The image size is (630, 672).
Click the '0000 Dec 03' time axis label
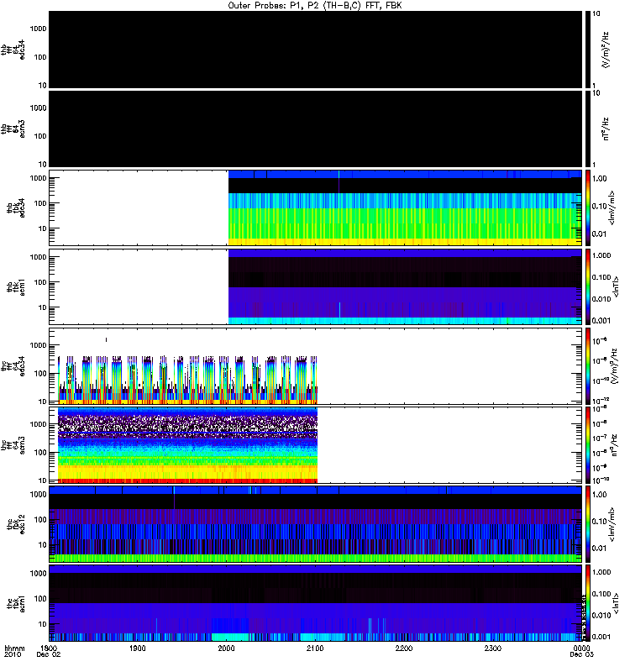click(581, 652)
